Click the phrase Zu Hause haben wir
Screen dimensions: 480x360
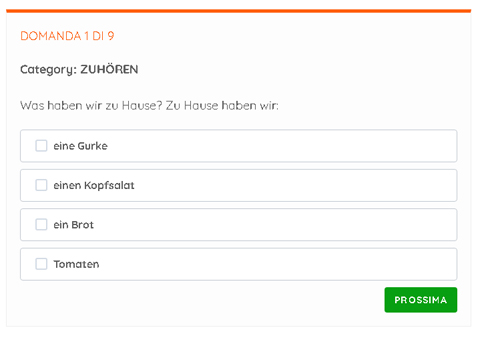click(x=222, y=105)
